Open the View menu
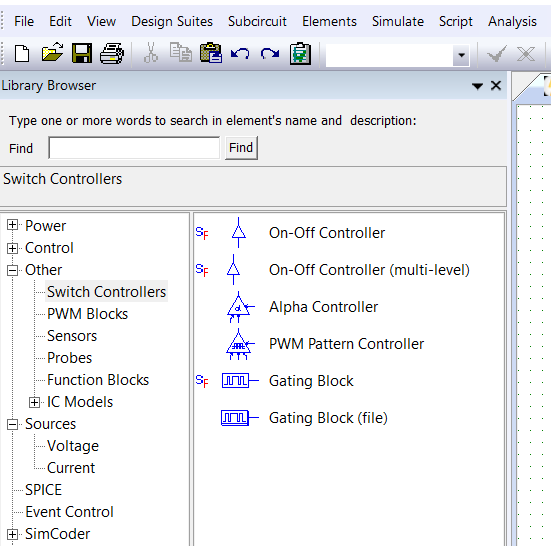 [102, 21]
